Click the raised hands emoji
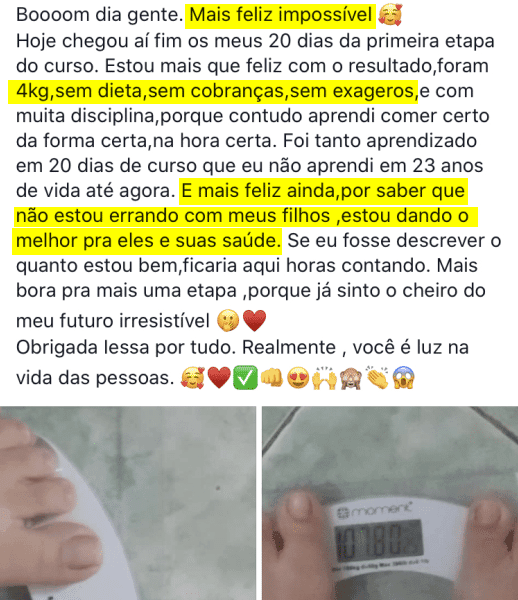This screenshot has height=600, width=518. [324, 378]
